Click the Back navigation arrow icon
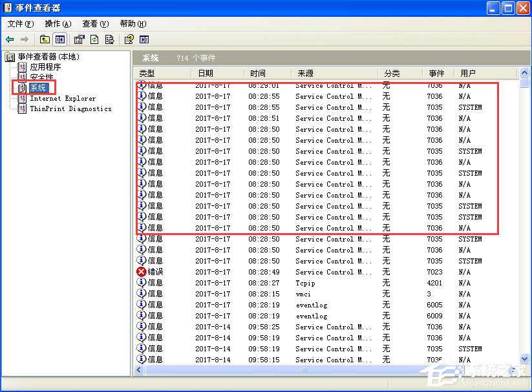Screen dimensions: 532x392 9,39
